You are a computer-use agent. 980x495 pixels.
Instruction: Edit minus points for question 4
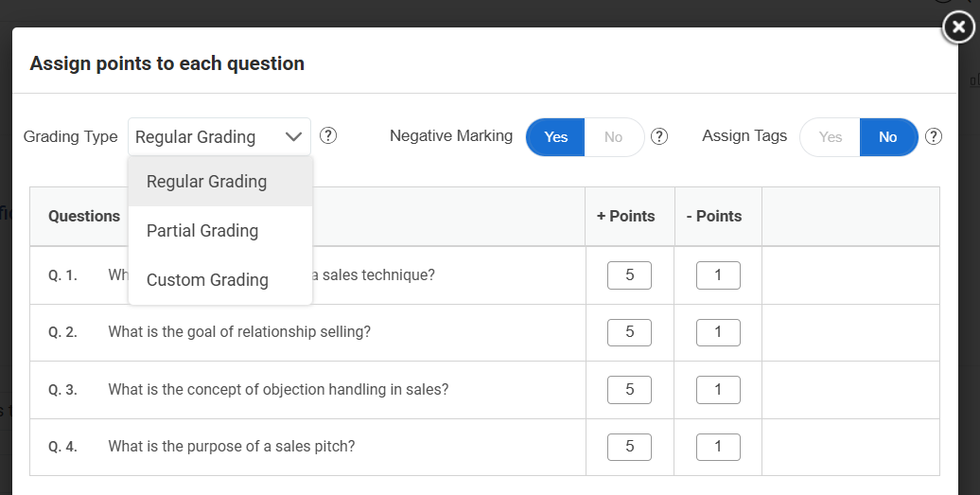tap(718, 446)
